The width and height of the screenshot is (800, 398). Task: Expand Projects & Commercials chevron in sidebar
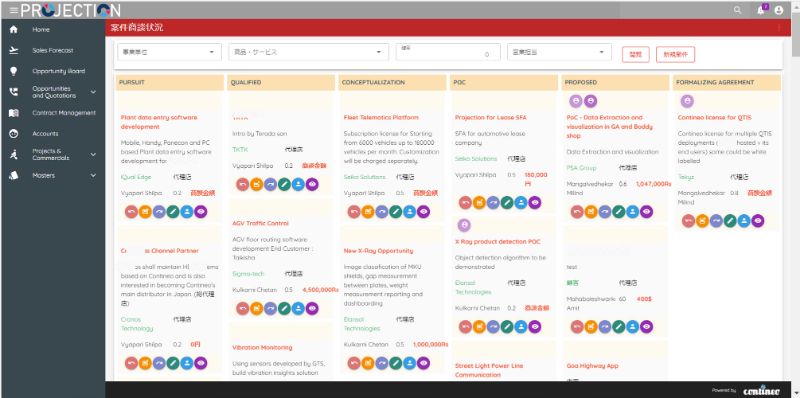click(93, 154)
